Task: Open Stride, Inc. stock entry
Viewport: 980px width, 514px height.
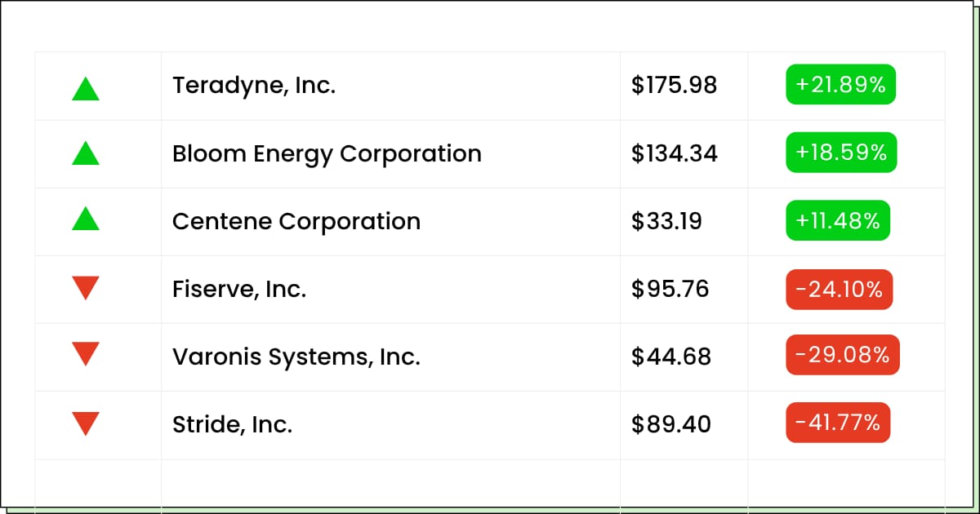Action: (x=232, y=424)
